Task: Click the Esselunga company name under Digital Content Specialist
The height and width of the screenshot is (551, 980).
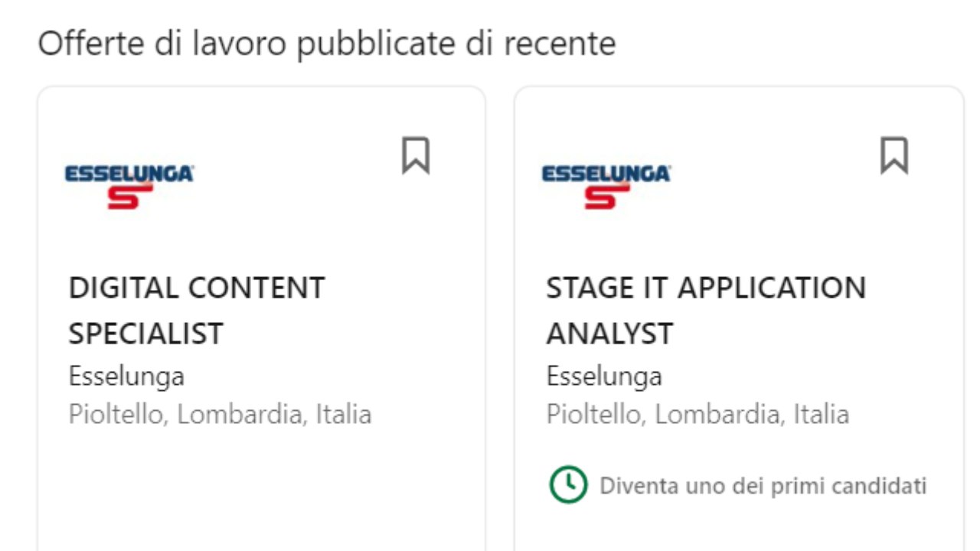Action: [x=126, y=377]
